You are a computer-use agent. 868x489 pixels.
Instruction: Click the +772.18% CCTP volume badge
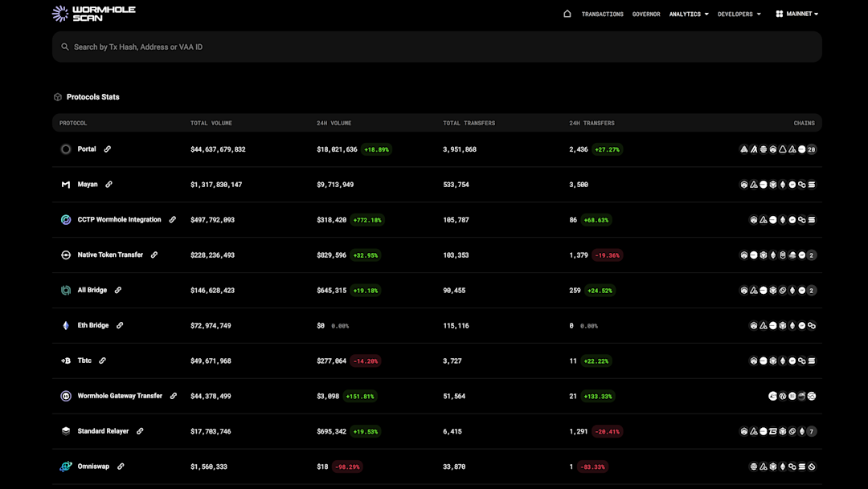(367, 219)
